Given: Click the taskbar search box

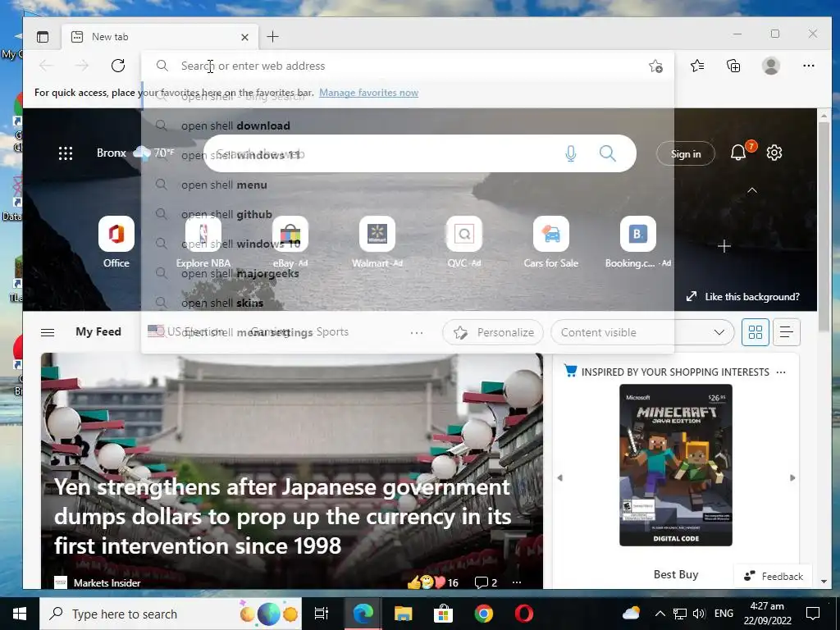Looking at the screenshot, I should [x=171, y=614].
